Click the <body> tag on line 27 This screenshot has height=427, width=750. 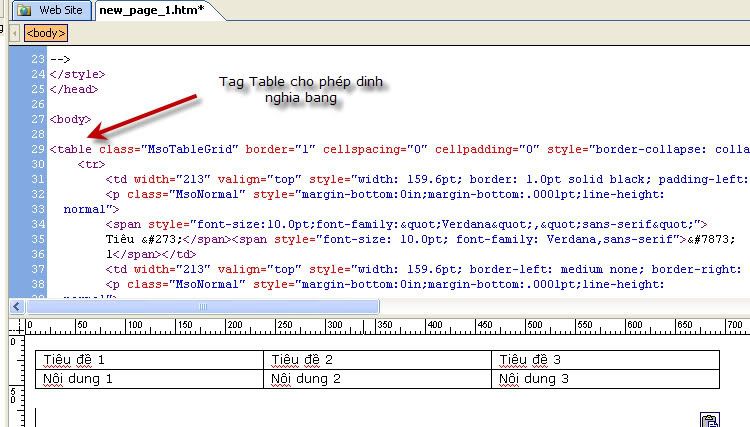pos(70,119)
